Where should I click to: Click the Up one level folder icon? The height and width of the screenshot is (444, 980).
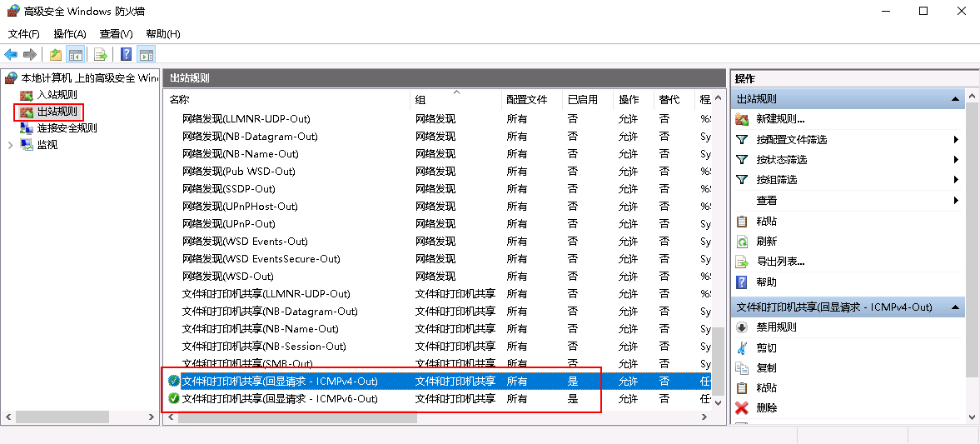(x=57, y=54)
